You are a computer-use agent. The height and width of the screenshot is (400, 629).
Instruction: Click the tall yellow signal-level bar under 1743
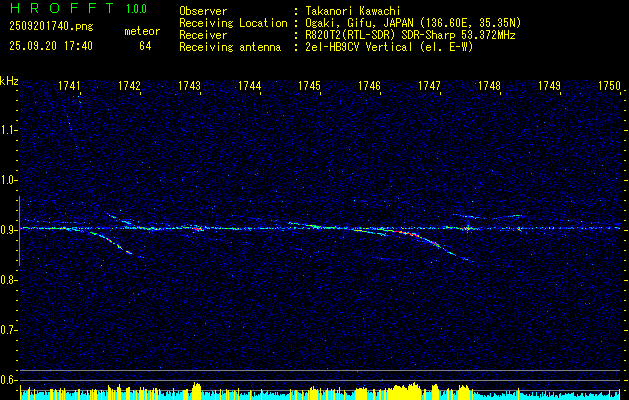click(x=197, y=391)
